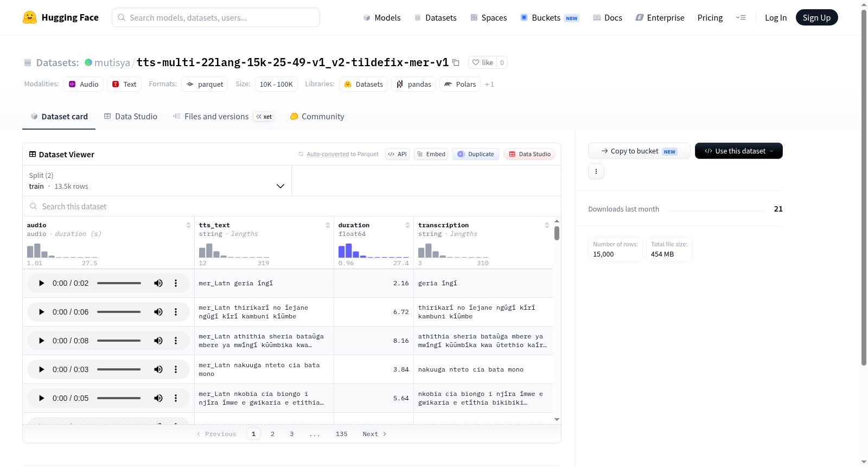This screenshot has width=868, height=467.
Task: Open more options for the 0:05 audio
Action: point(176,398)
